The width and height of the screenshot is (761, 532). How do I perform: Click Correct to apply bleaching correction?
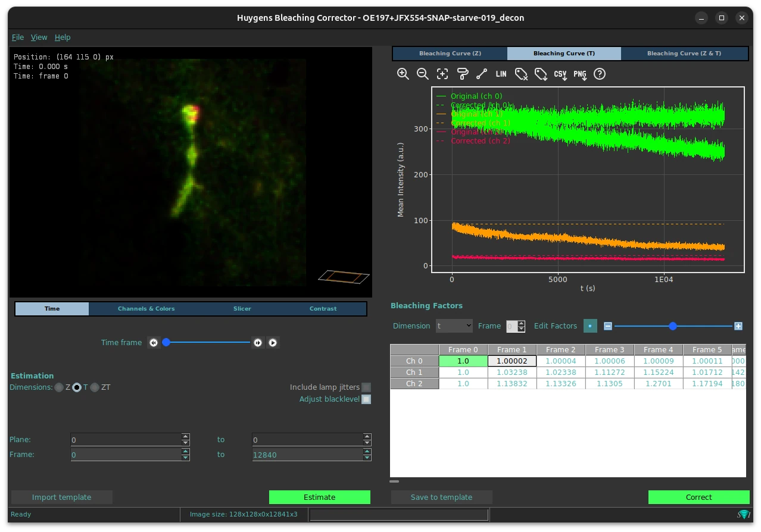[698, 497]
